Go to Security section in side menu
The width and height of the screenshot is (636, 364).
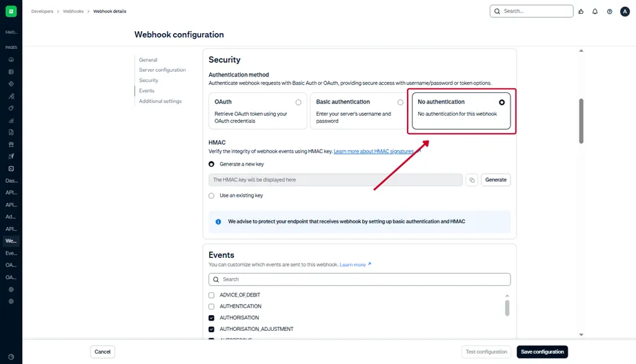(148, 80)
